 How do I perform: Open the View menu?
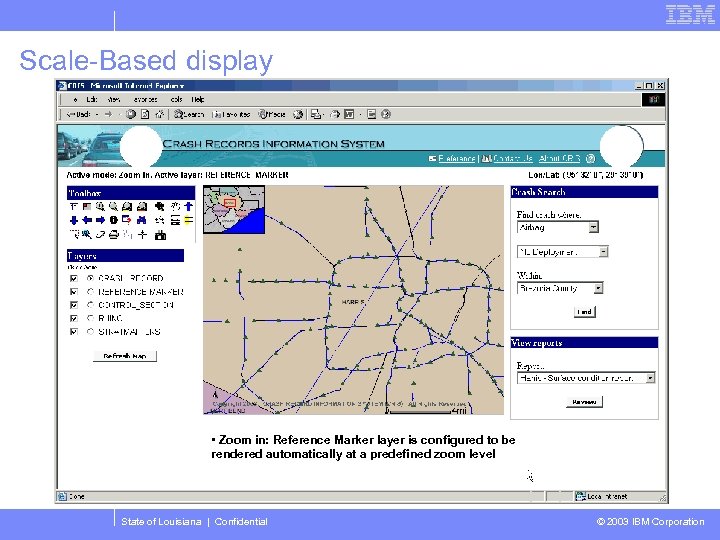(114, 99)
